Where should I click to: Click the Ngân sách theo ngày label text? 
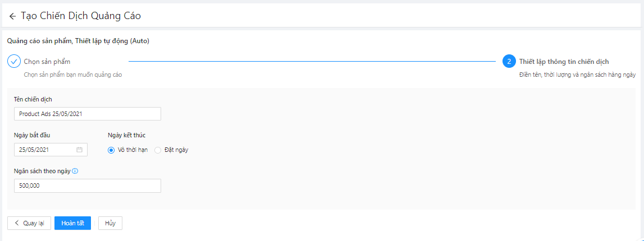(x=42, y=171)
